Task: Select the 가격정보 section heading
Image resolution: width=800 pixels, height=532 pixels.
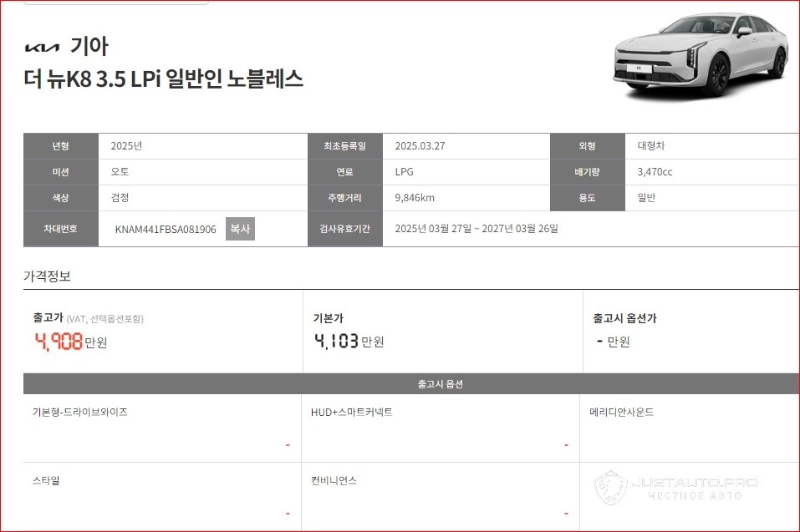Action: pyautogui.click(x=47, y=276)
